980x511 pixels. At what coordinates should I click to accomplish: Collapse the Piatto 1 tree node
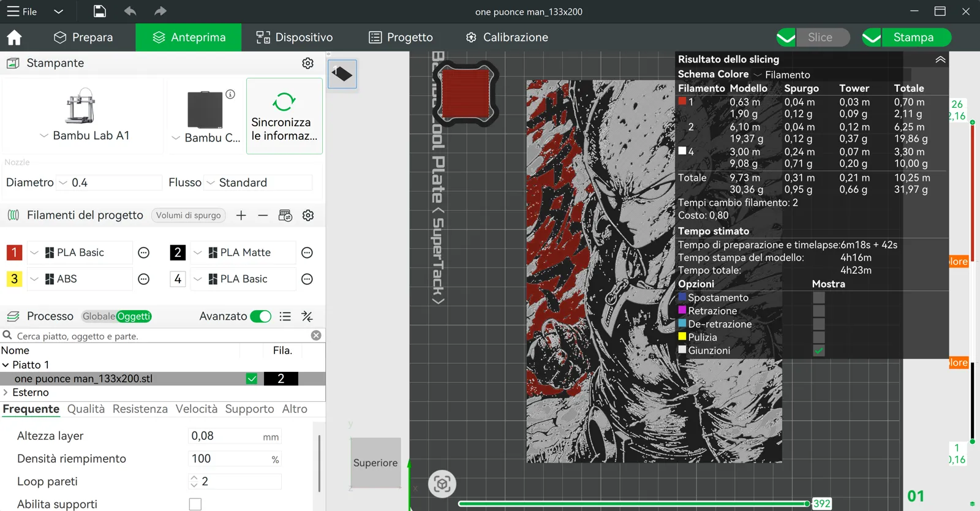tap(6, 365)
